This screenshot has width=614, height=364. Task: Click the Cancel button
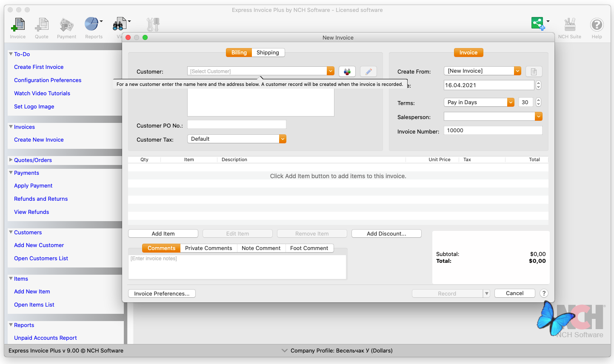[x=514, y=293]
